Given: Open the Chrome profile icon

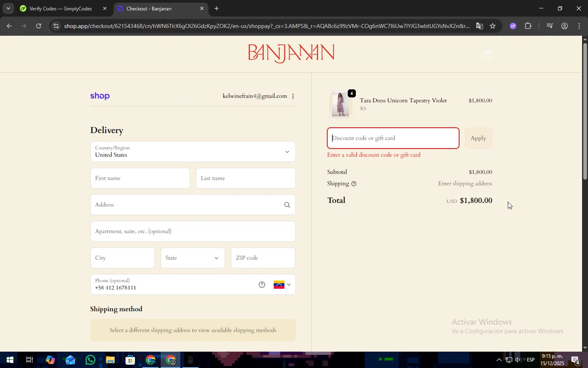Looking at the screenshot, I should click(564, 26).
